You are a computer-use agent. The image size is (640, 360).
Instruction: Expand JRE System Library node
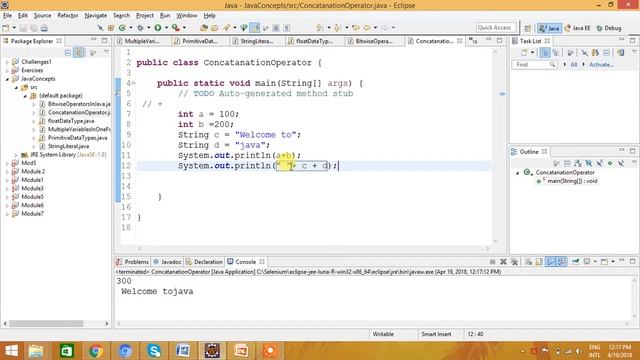(x=16, y=155)
